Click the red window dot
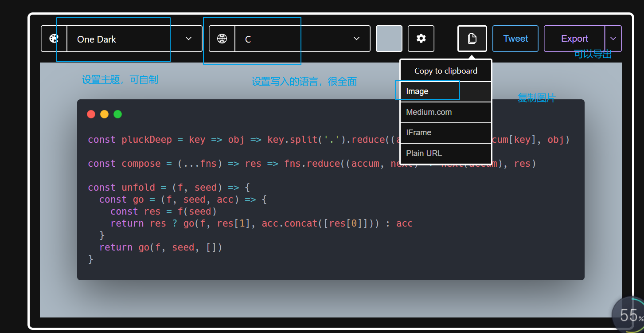 91,114
